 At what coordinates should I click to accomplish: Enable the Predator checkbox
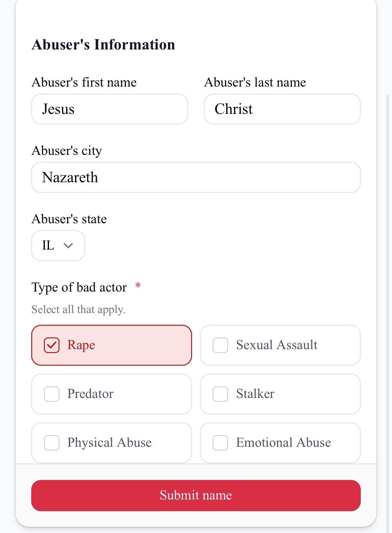(52, 394)
